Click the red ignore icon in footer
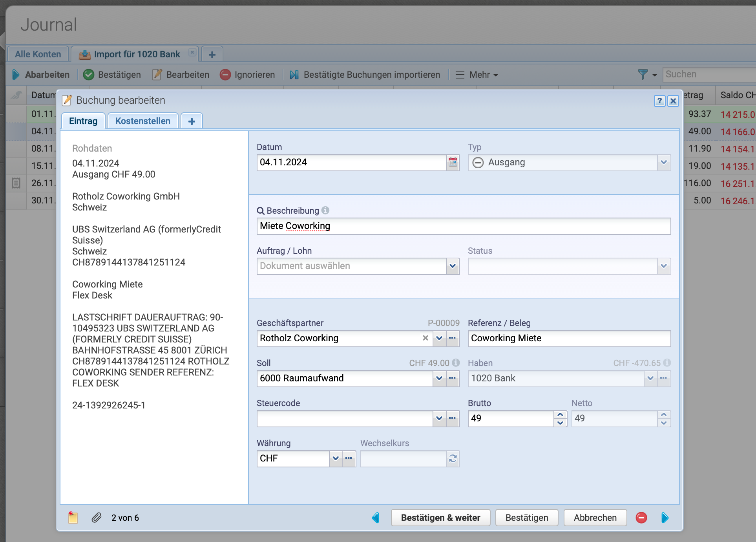The image size is (756, 542). (641, 518)
